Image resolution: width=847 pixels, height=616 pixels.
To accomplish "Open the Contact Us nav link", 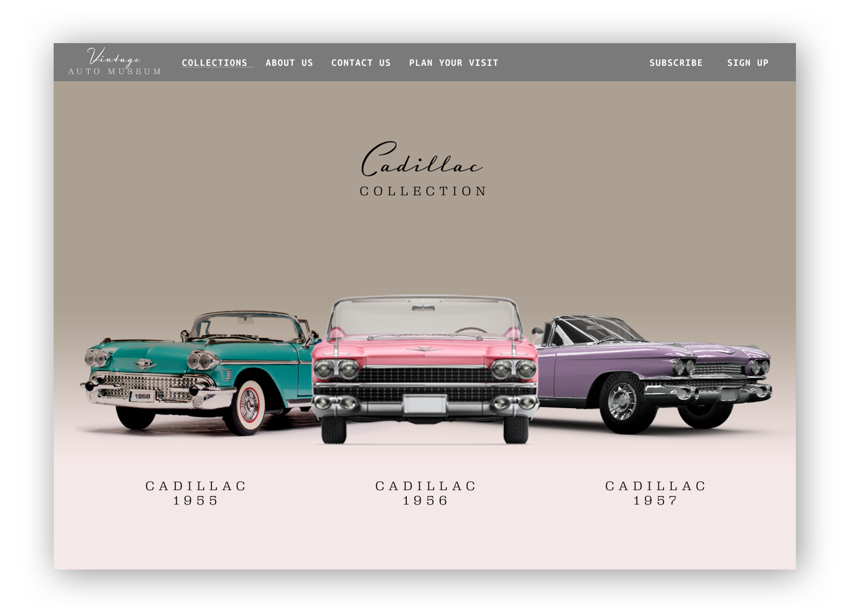I will 361,63.
